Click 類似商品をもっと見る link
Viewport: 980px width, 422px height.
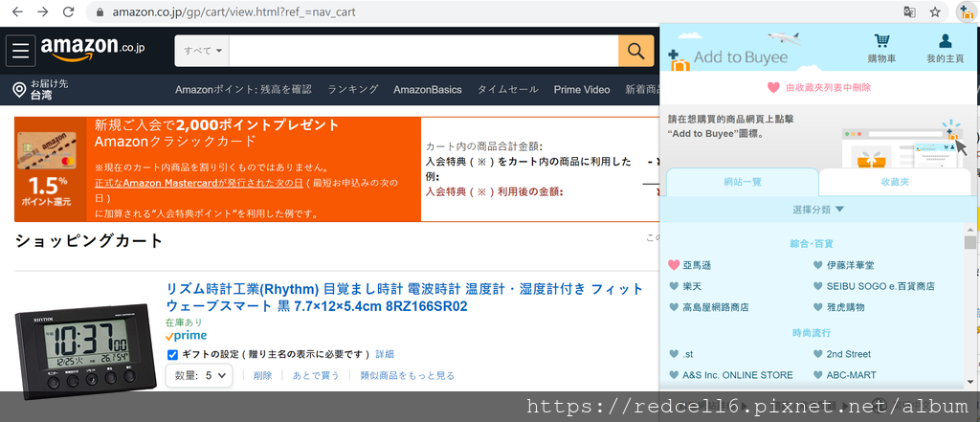click(x=407, y=376)
